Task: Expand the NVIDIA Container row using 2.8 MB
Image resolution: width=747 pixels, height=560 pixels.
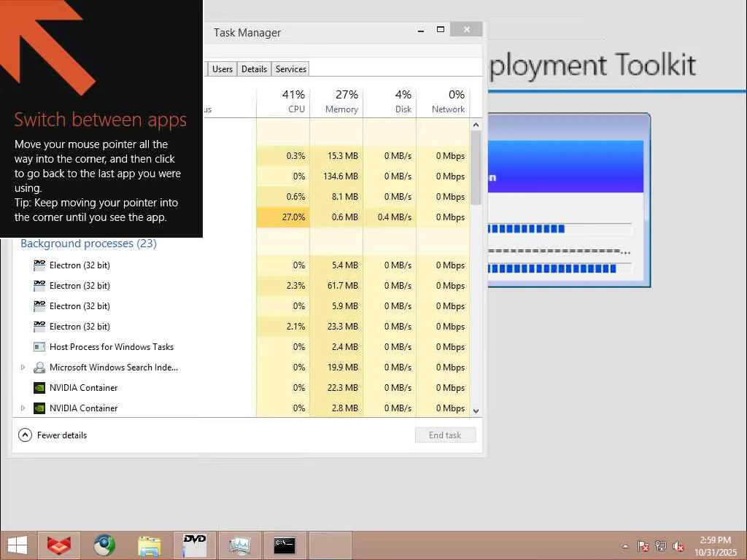Action: tap(23, 408)
